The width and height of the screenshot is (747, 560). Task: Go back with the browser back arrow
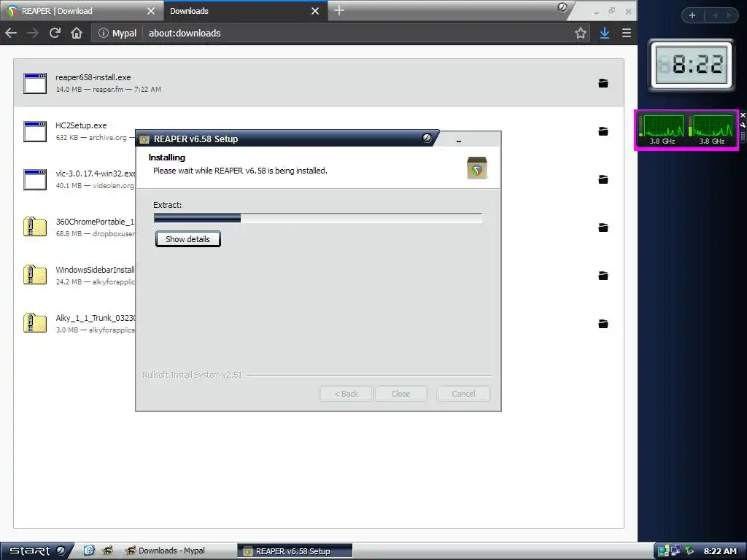click(11, 33)
